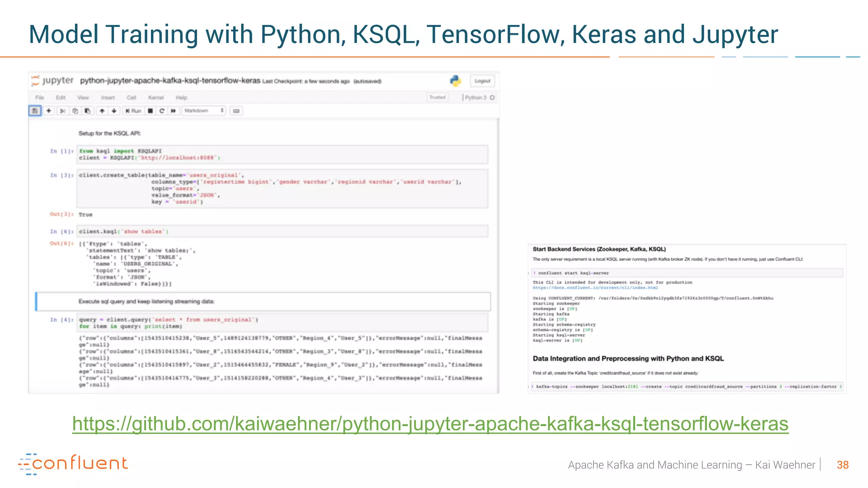Click the Out[3] True output
Image resolution: width=868 pixels, height=488 pixels.
tap(85, 215)
